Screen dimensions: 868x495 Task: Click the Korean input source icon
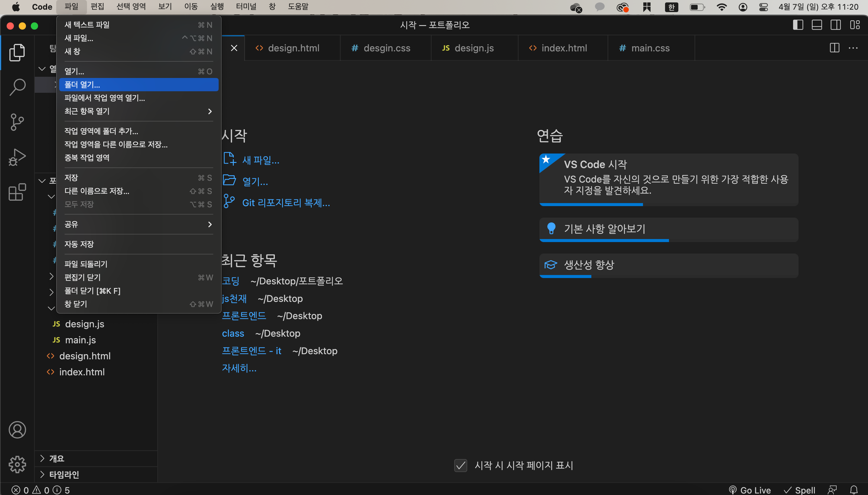[x=671, y=7]
